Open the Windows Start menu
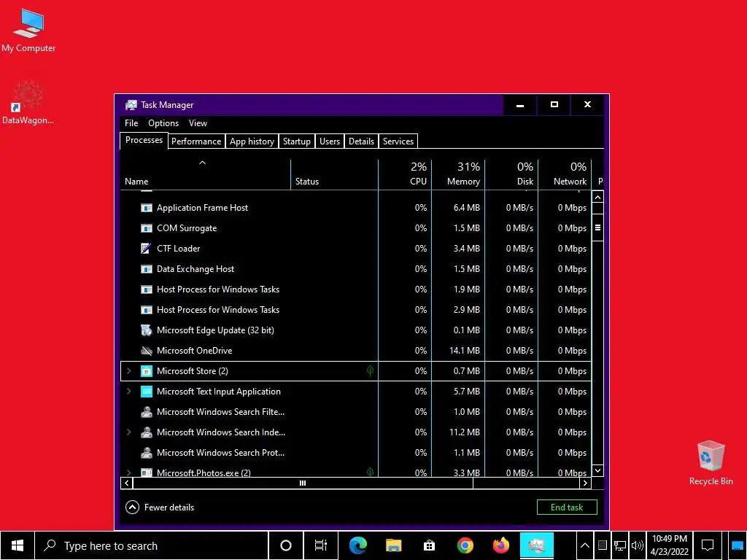The height and width of the screenshot is (560, 747). coord(18,545)
